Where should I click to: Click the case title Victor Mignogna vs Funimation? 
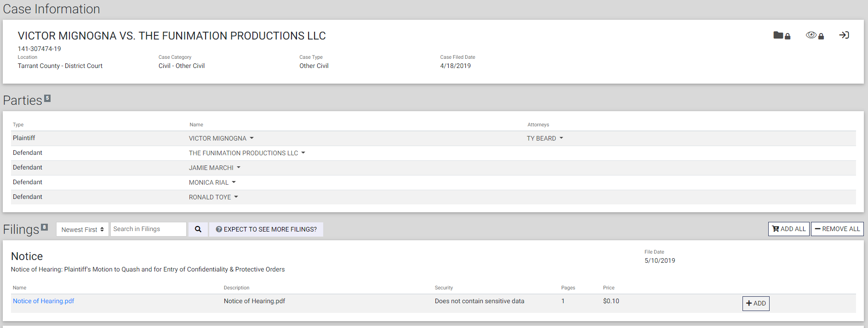click(x=171, y=36)
